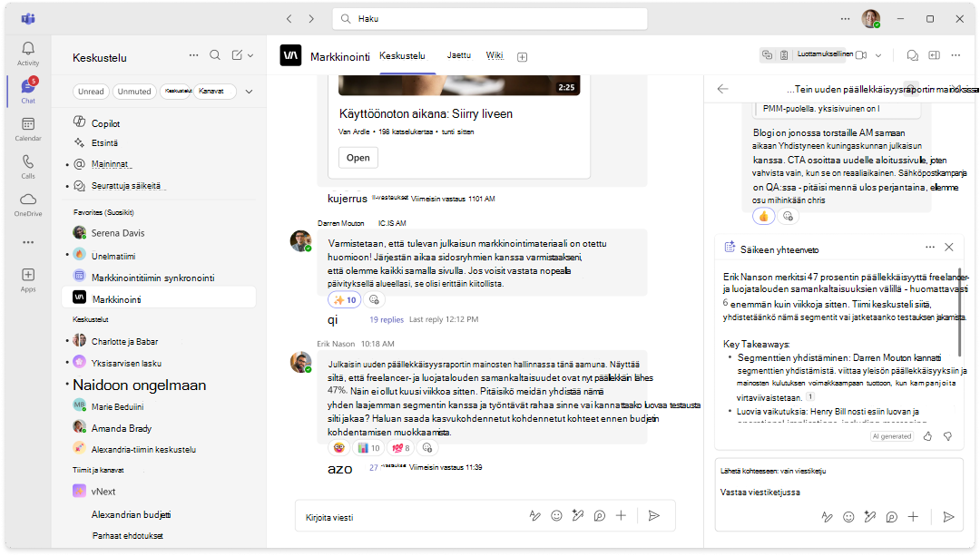Open OneDrive from the app rail
Screen dimensions: 980x556
pos(28,204)
